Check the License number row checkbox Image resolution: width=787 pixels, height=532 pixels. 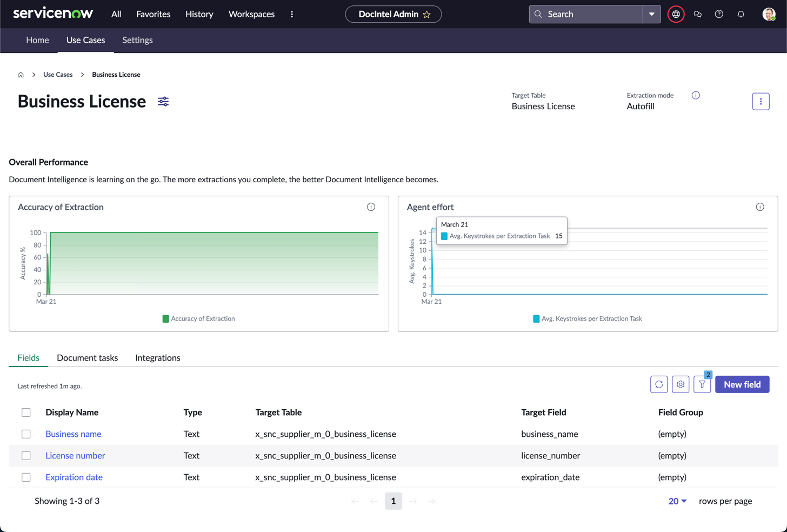coord(26,456)
